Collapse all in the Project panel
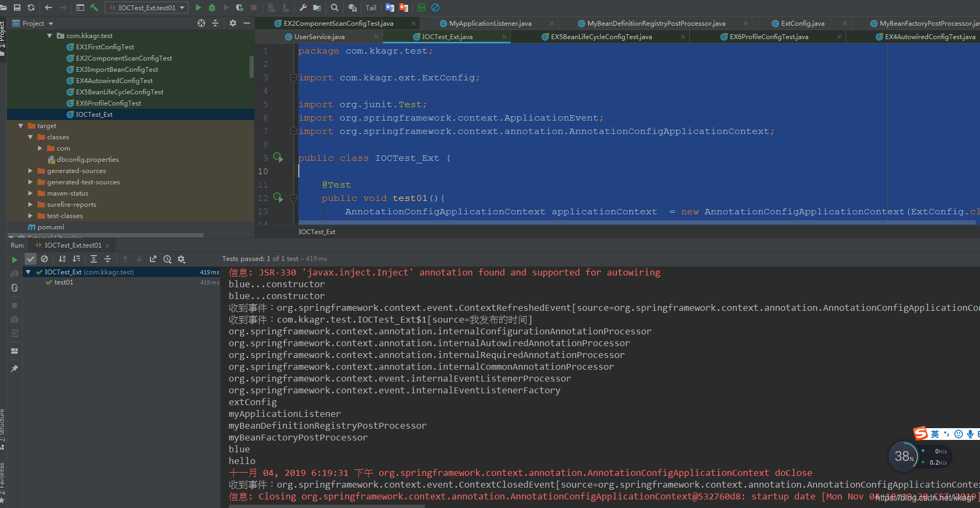This screenshot has height=508, width=980. 215,23
